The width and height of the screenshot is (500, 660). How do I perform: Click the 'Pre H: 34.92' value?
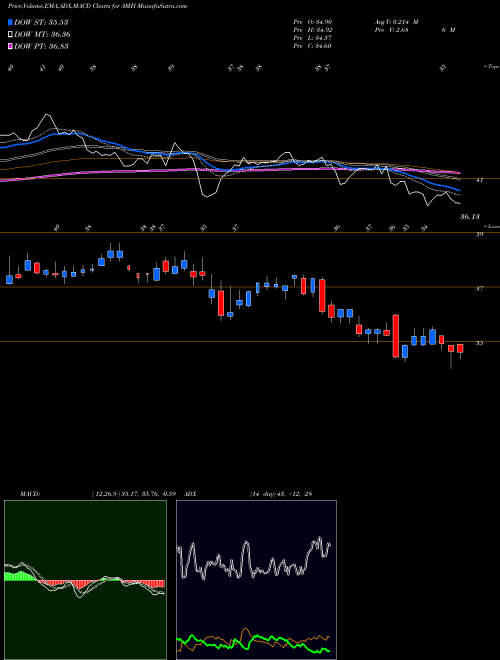pos(313,30)
